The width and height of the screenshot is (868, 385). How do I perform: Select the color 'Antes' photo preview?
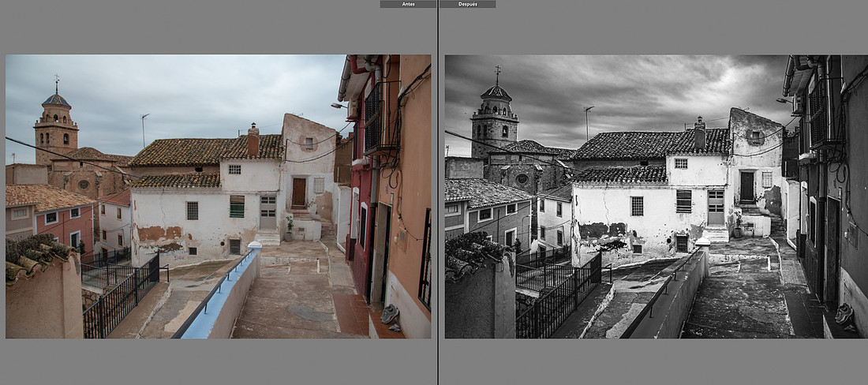[218, 196]
